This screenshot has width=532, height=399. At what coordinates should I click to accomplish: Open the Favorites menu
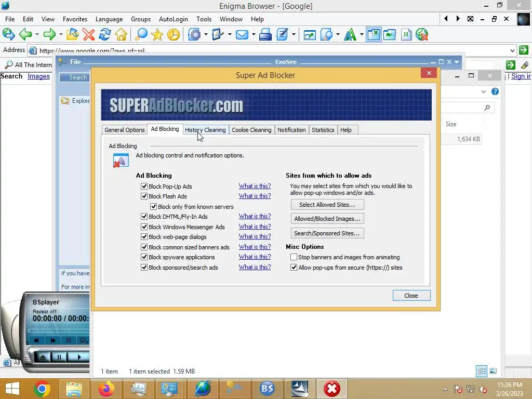pos(75,19)
